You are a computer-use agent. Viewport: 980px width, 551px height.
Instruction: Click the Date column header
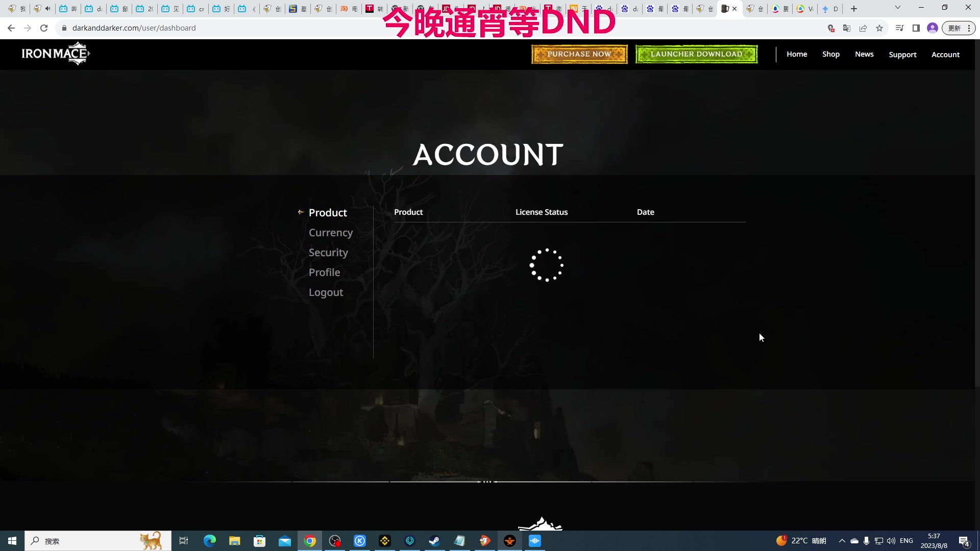coord(645,212)
